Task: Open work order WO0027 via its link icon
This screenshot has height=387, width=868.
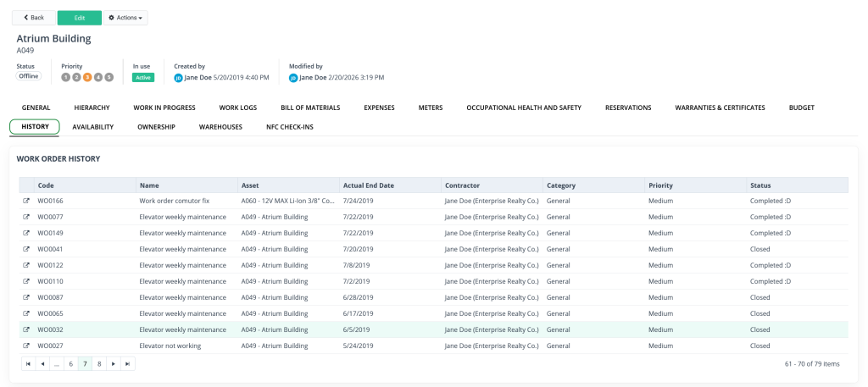Action: coord(26,346)
